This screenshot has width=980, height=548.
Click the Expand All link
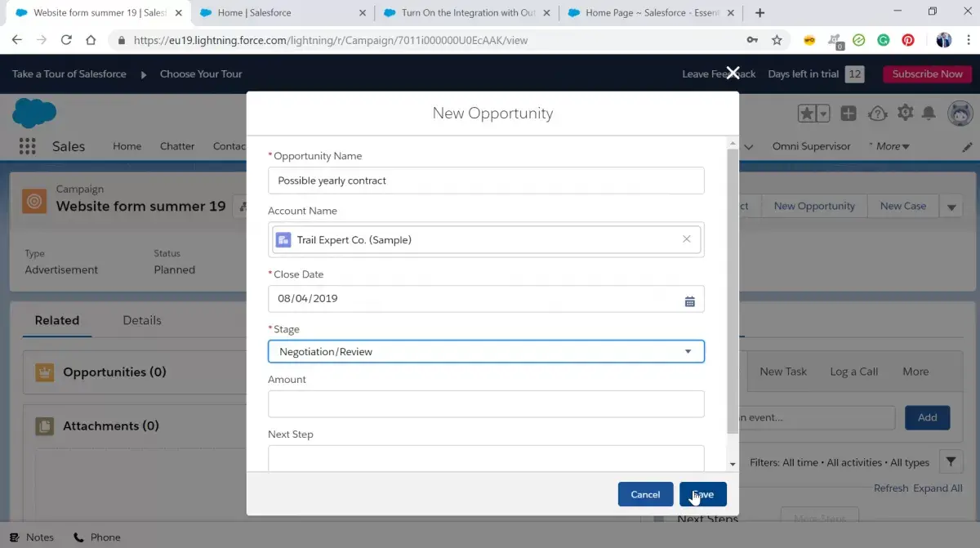coord(938,488)
